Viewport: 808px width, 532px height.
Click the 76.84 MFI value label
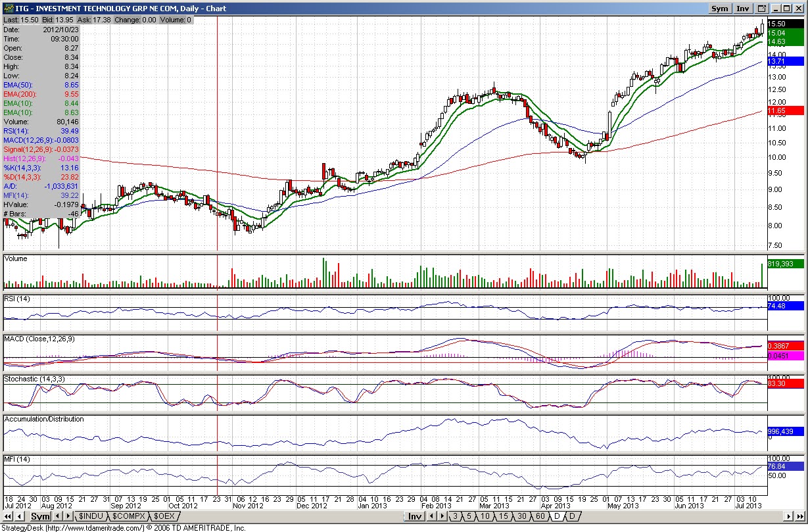point(785,466)
